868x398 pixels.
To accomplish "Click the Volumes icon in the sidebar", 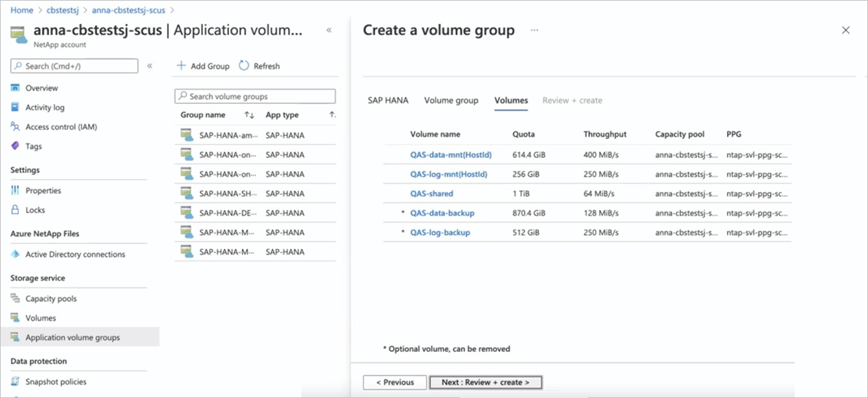I will (16, 318).
